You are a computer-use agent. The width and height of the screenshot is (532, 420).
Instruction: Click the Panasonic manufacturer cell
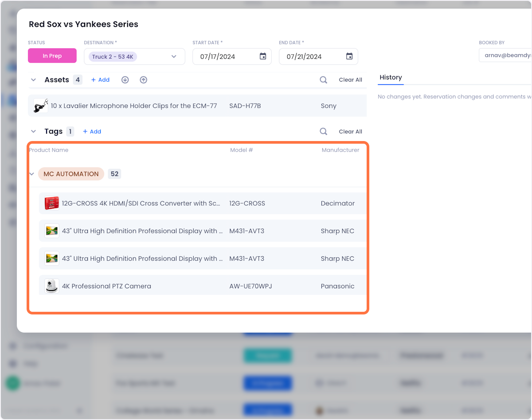337,286
